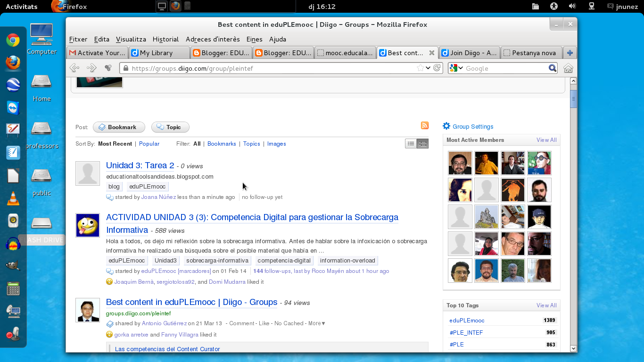Open the Visualitza menu
This screenshot has width=644, height=362.
click(131, 39)
